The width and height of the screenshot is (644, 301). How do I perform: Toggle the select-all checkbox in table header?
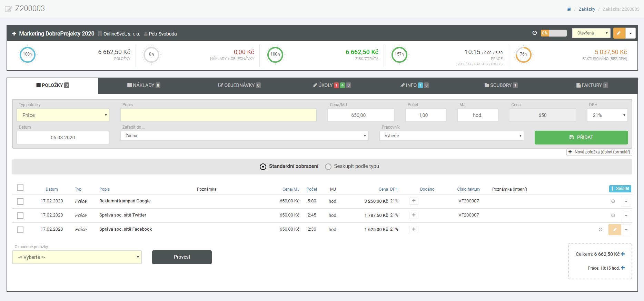pos(20,188)
